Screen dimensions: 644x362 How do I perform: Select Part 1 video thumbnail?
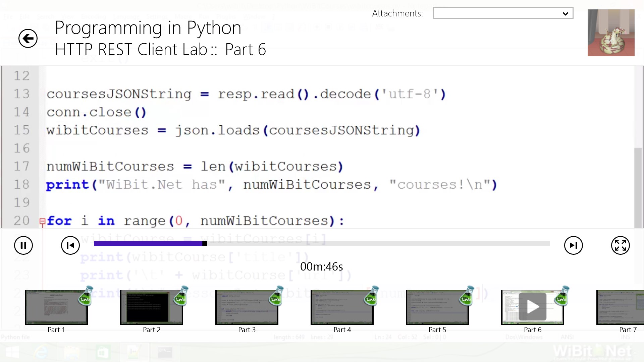point(56,307)
